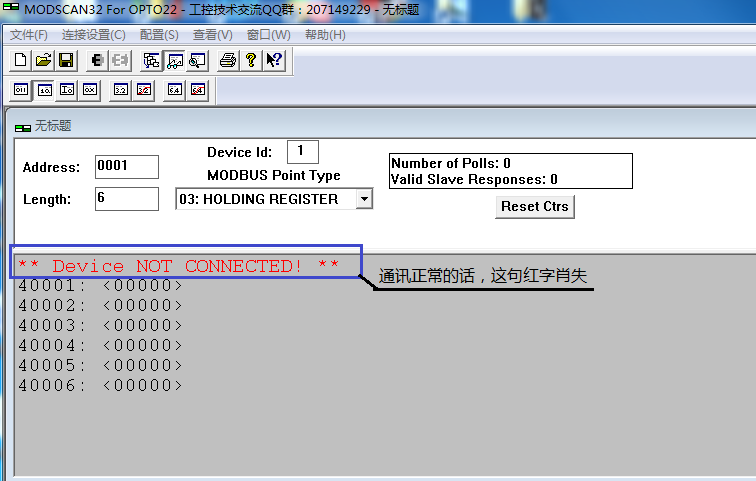
Task: Click the Print icon in the toolbar
Action: click(228, 60)
